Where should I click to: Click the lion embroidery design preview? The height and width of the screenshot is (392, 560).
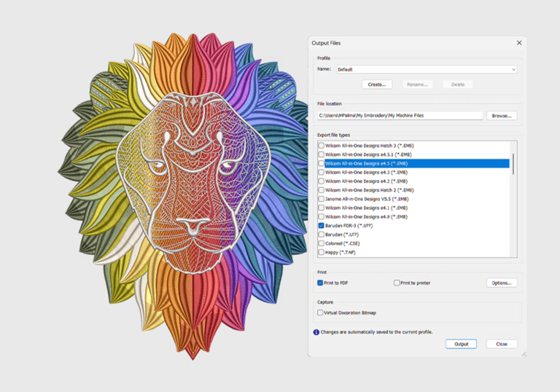184,196
